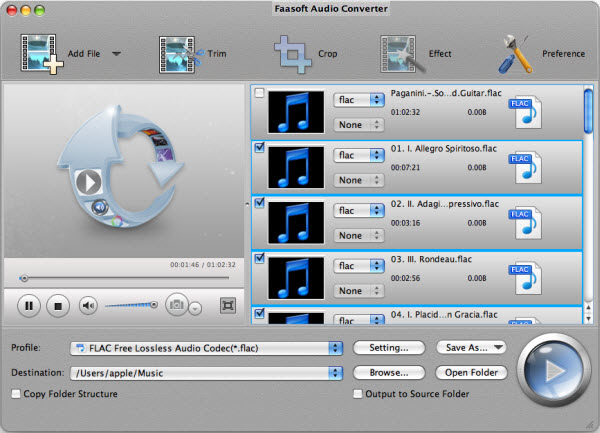Click the play icon on preview logo
This screenshot has height=433, width=600.
click(88, 182)
